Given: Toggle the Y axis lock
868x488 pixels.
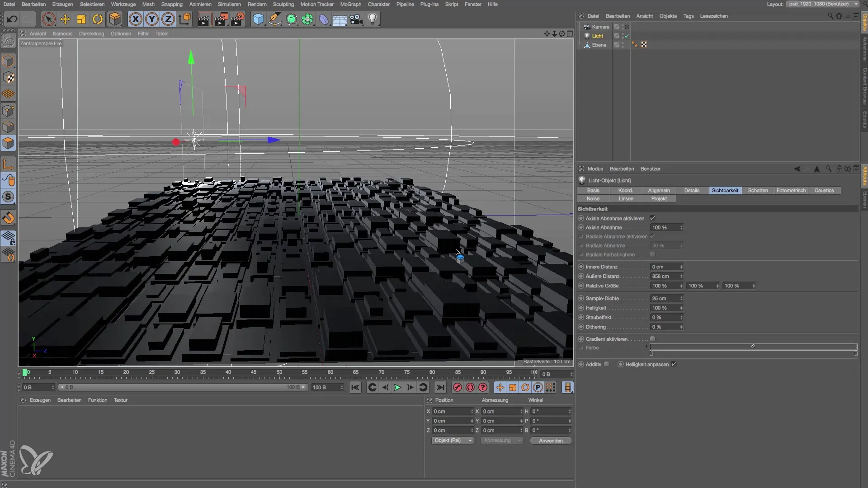Looking at the screenshot, I should tap(152, 19).
